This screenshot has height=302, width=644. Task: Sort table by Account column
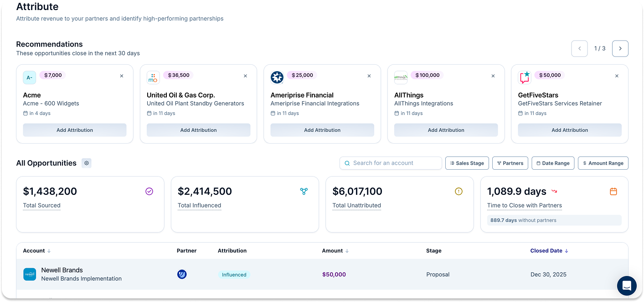[37, 251]
